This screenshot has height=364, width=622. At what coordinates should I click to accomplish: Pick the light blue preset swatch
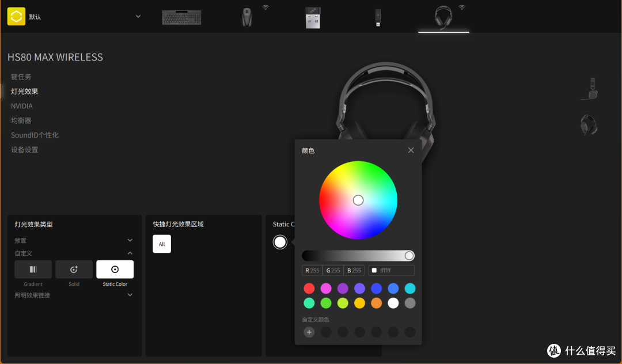[393, 289]
